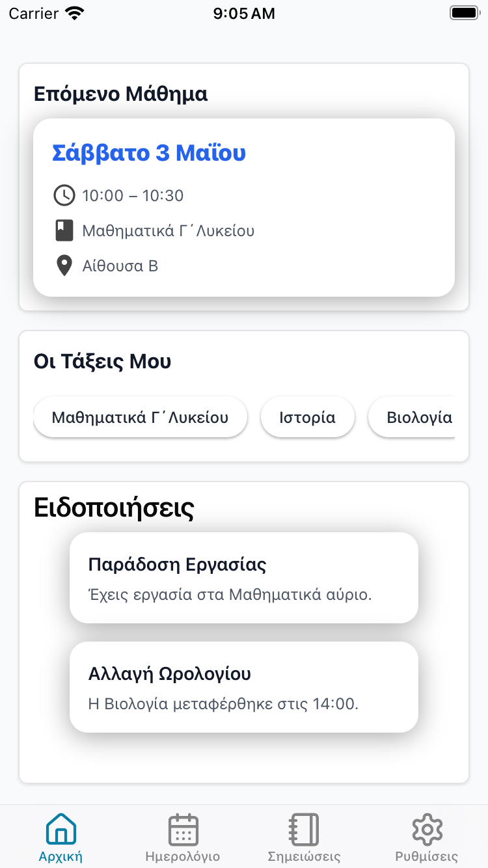
Task: Tap the home icon in tab bar
Action: pos(61,830)
